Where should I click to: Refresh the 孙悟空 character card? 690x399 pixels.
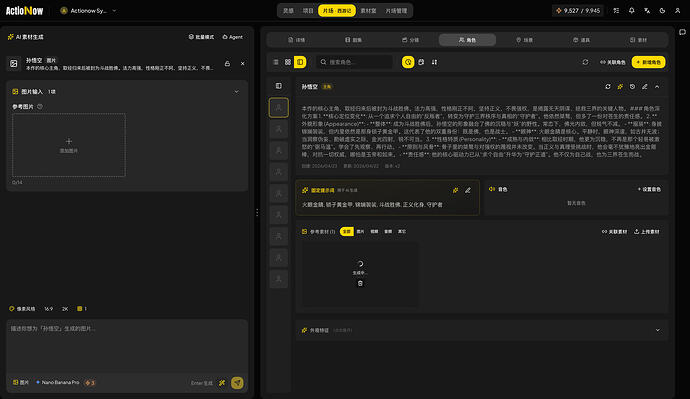pos(608,87)
